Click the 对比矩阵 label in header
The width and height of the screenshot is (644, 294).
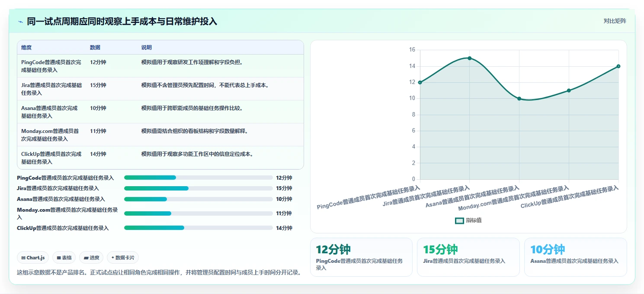click(615, 21)
